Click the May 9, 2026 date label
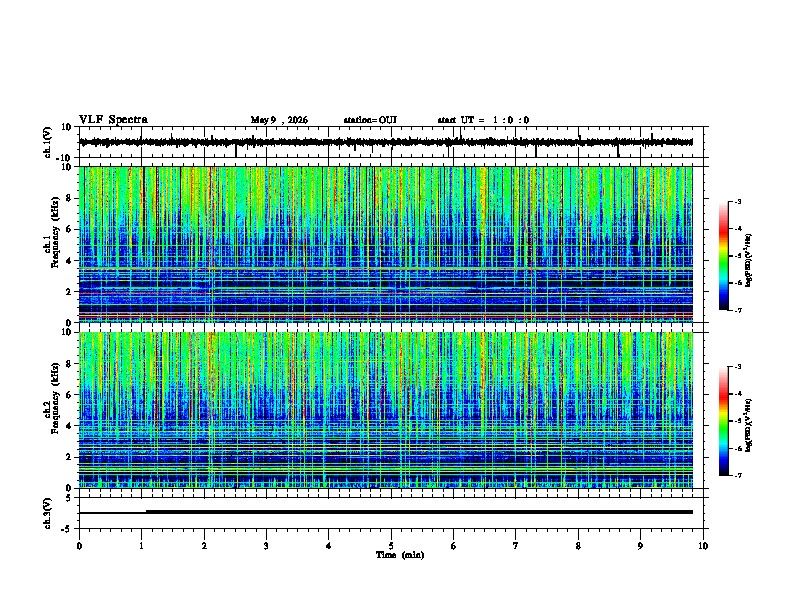Screen dimensions: 792x612 279,120
